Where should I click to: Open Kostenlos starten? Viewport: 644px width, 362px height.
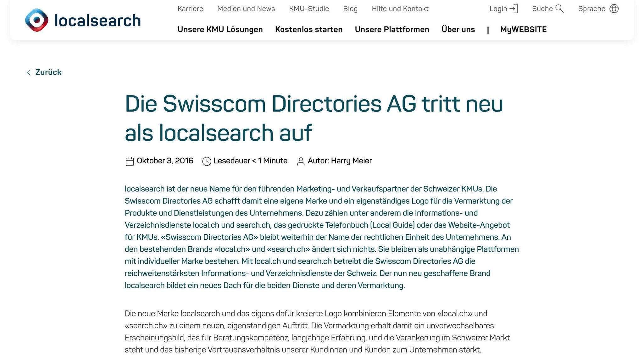[309, 29]
